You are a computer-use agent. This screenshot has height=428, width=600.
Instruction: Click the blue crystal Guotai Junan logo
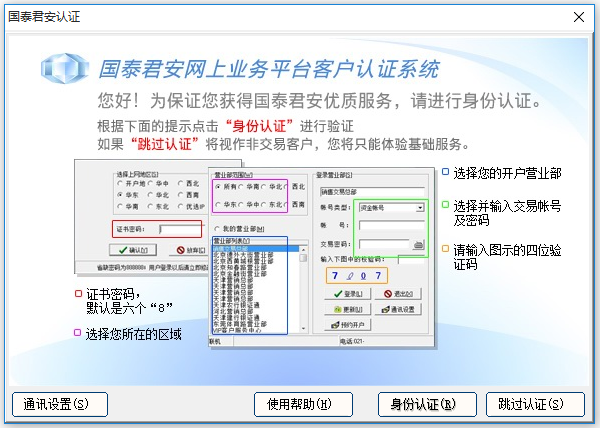point(65,68)
